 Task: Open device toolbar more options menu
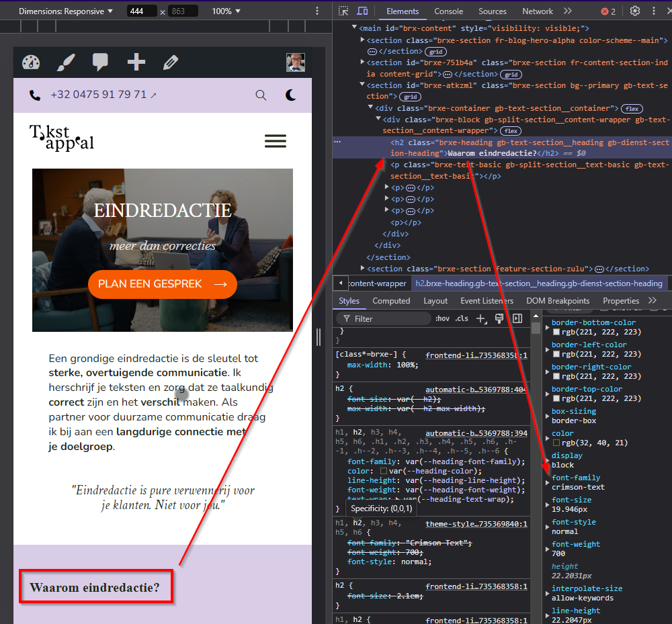tap(317, 11)
